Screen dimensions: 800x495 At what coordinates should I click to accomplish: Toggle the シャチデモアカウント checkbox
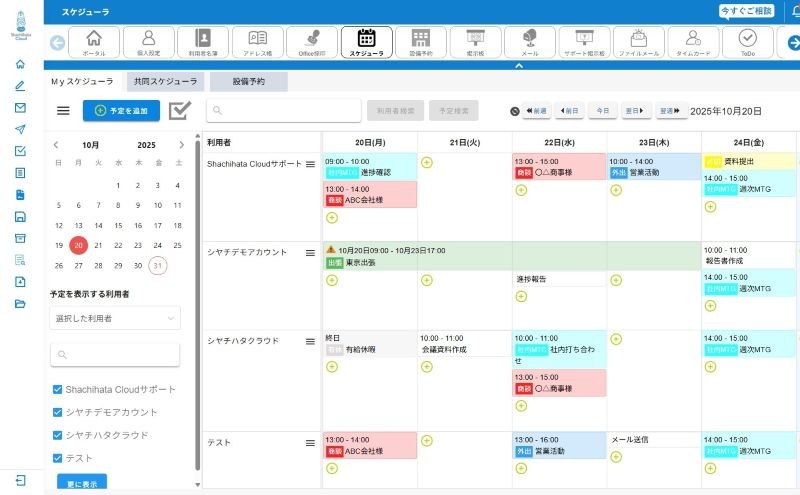tap(57, 412)
